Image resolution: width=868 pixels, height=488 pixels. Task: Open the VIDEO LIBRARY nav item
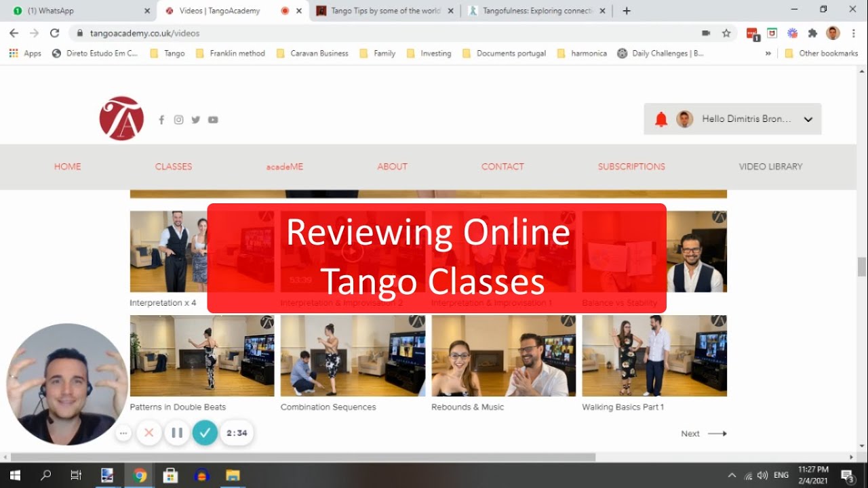tap(771, 167)
